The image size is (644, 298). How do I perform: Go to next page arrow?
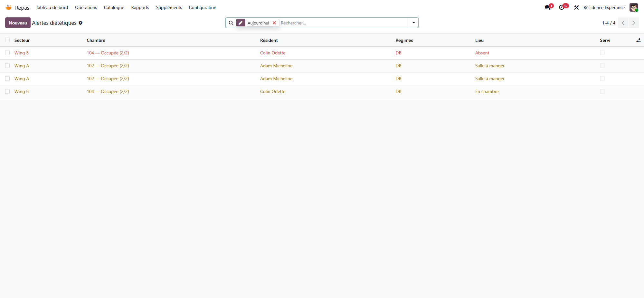pyautogui.click(x=634, y=23)
